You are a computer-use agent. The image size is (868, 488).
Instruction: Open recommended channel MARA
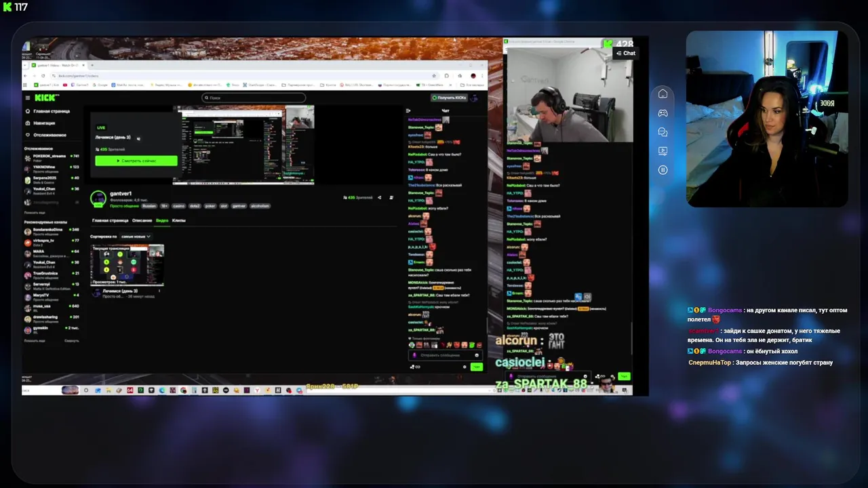(52, 252)
